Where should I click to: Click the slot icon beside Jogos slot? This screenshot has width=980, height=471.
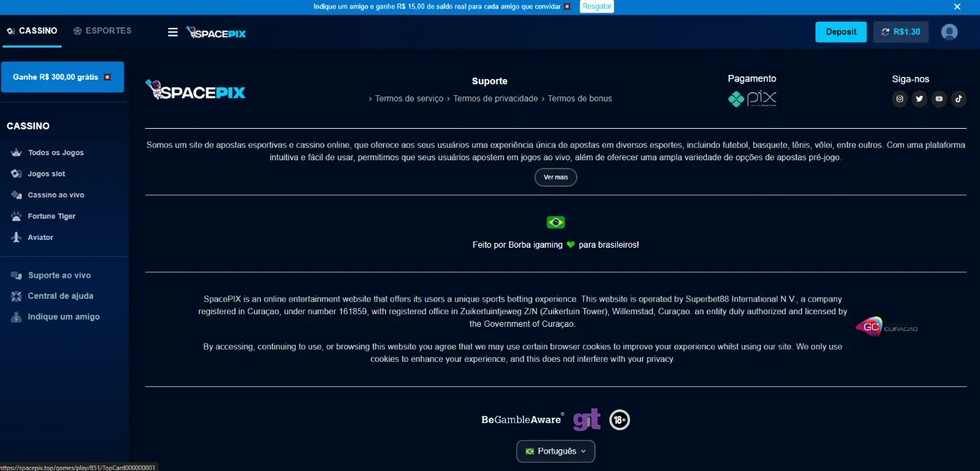click(x=16, y=174)
